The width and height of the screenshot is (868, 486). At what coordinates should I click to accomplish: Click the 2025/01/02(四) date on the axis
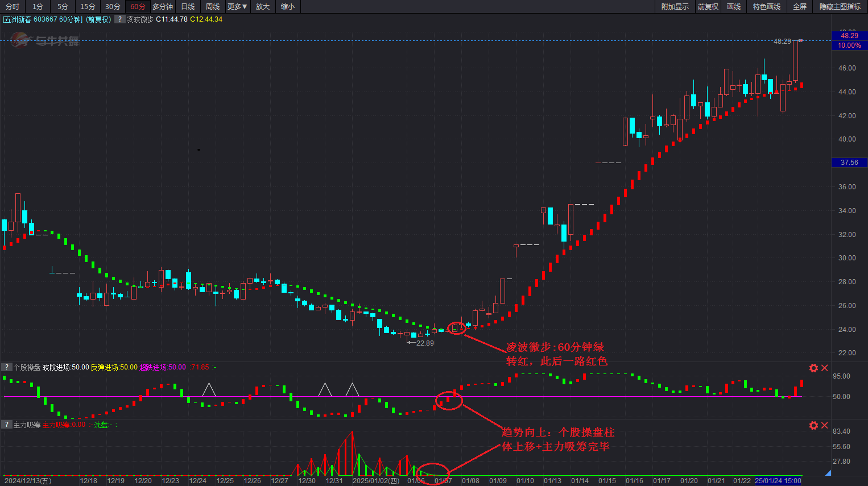pyautogui.click(x=376, y=481)
